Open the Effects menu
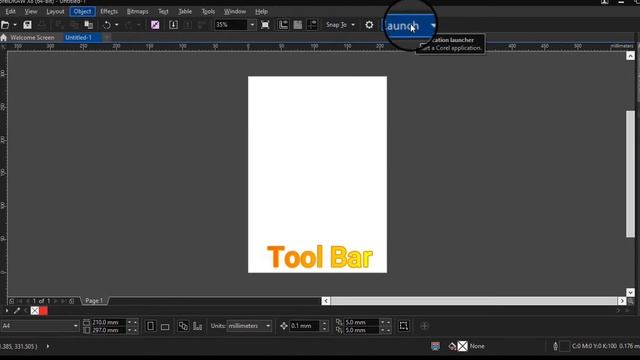 [109, 11]
